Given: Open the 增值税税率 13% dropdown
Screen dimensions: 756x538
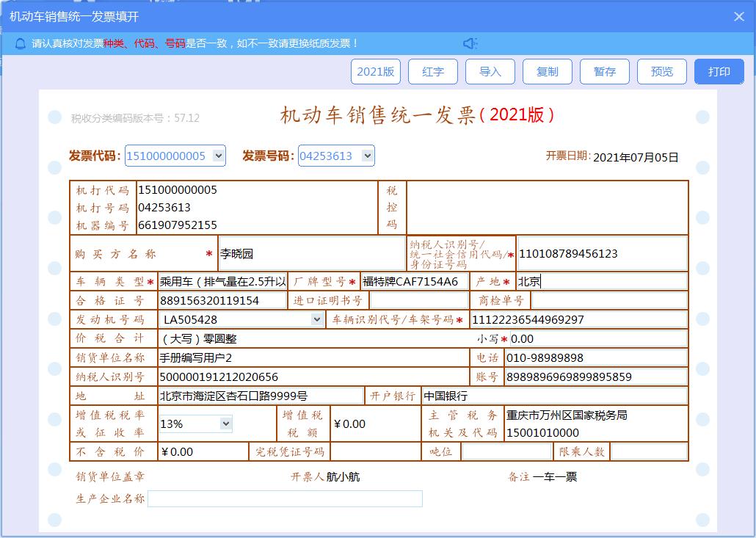Looking at the screenshot, I should 224,424.
